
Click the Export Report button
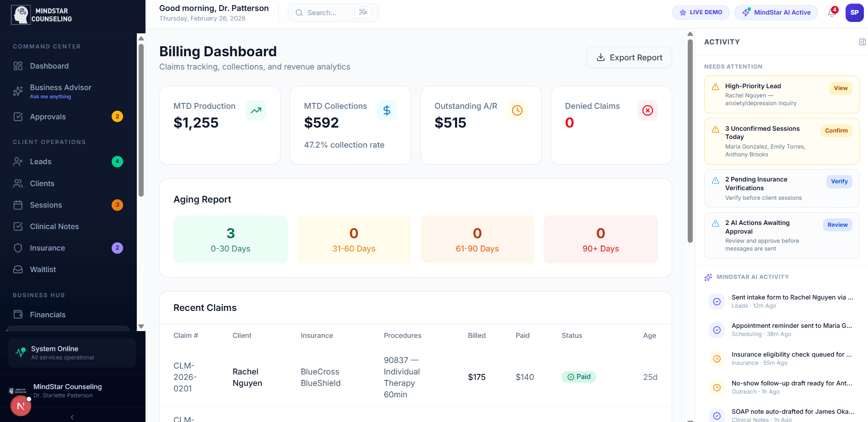pos(629,57)
